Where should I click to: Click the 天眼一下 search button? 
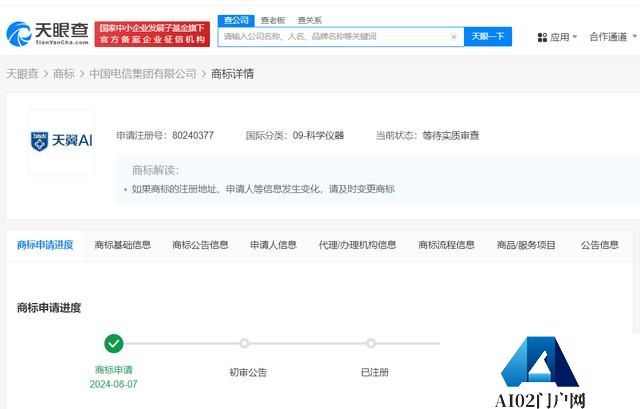(488, 37)
